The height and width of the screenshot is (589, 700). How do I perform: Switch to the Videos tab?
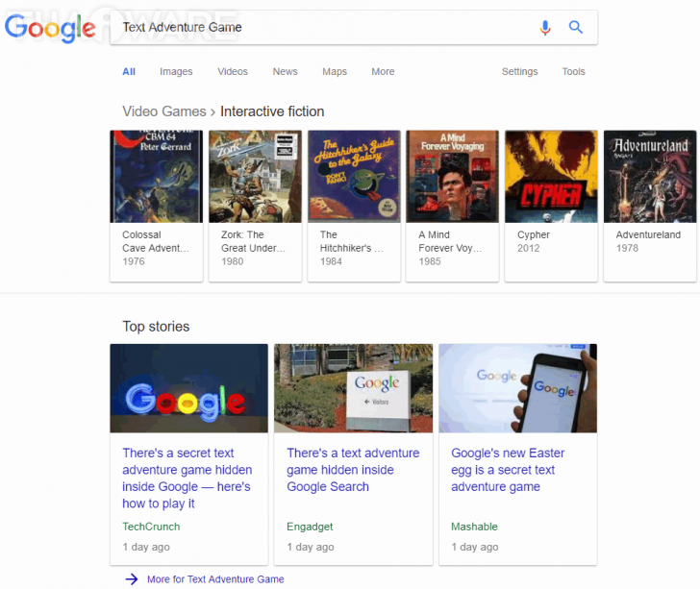tap(233, 71)
